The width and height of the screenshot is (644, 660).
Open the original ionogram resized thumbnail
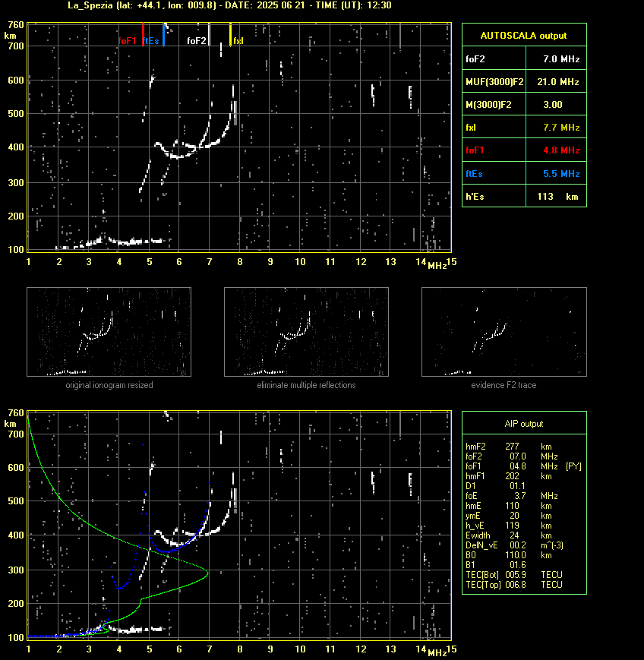[109, 332]
